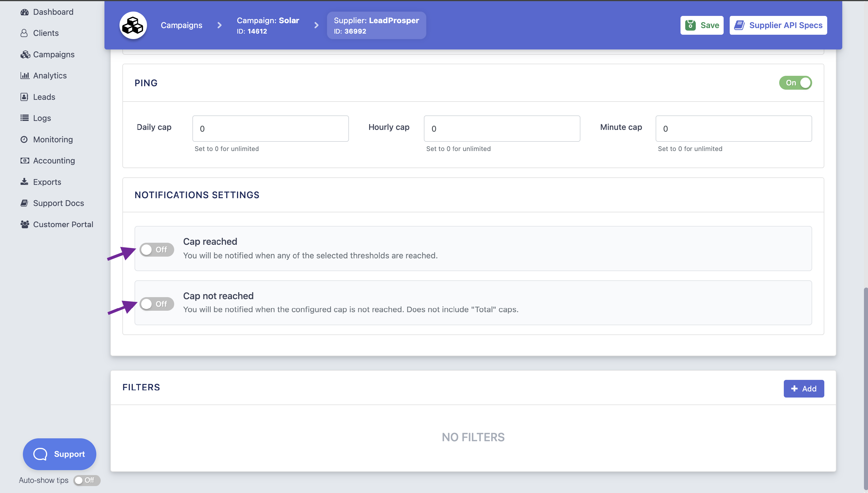Screen dimensions: 868x493
Task: Enable the Cap reached notification toggle
Action: pyautogui.click(x=157, y=250)
